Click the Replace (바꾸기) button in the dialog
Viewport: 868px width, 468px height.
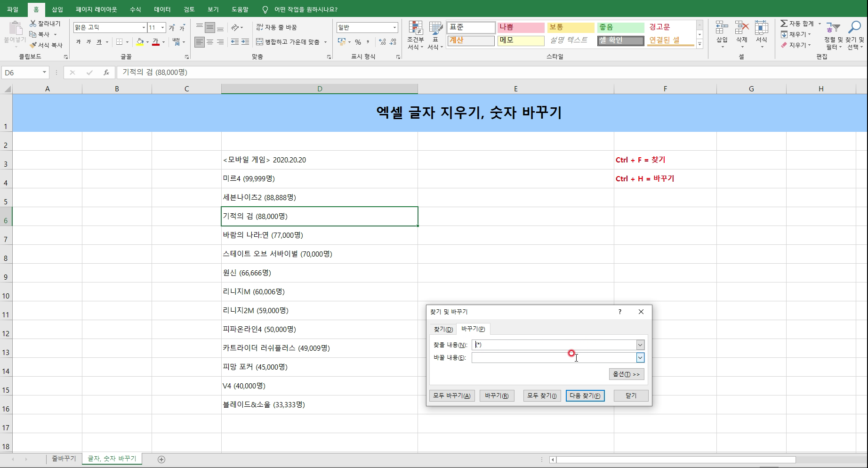click(497, 396)
